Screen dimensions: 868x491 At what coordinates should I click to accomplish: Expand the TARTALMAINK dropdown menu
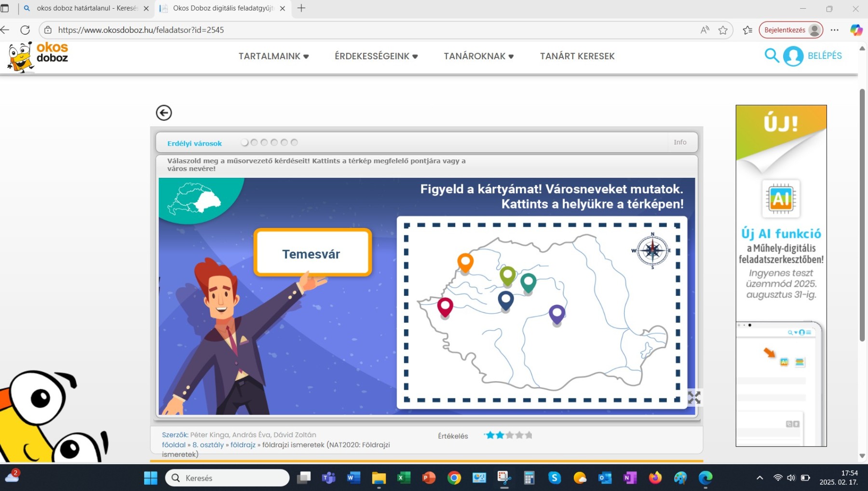pos(273,56)
